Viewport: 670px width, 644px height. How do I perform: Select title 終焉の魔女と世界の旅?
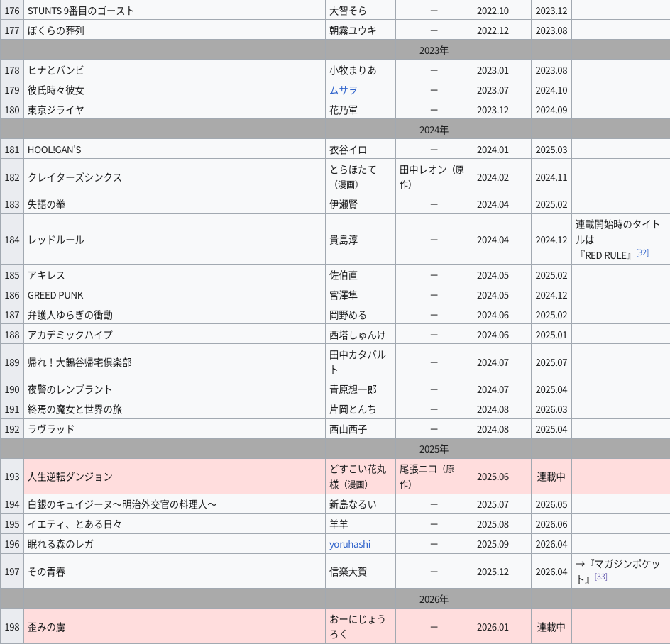(x=75, y=409)
